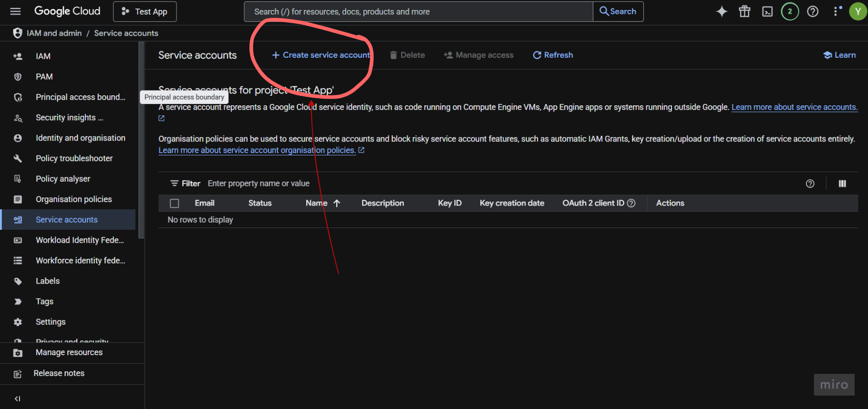Click the Email column header
Image resolution: width=868 pixels, height=409 pixels.
[x=205, y=203]
